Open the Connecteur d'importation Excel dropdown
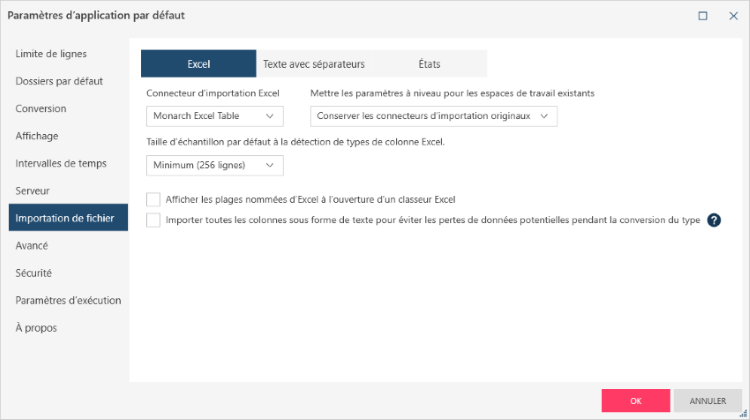Screen dimensions: 750x420 point(214,116)
